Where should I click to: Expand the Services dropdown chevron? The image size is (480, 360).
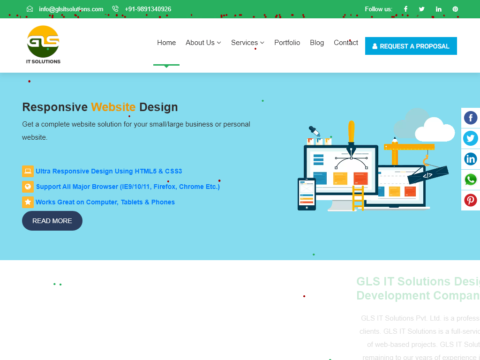click(262, 43)
